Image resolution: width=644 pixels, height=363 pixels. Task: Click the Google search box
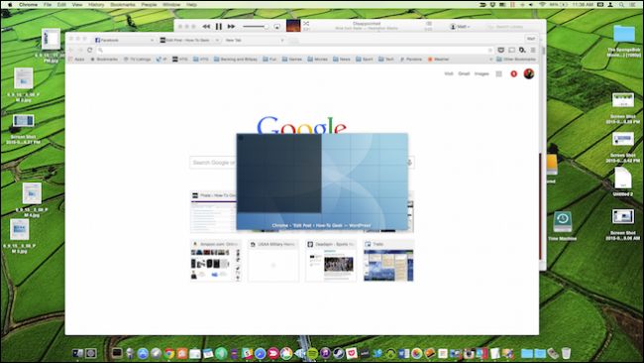[302, 163]
